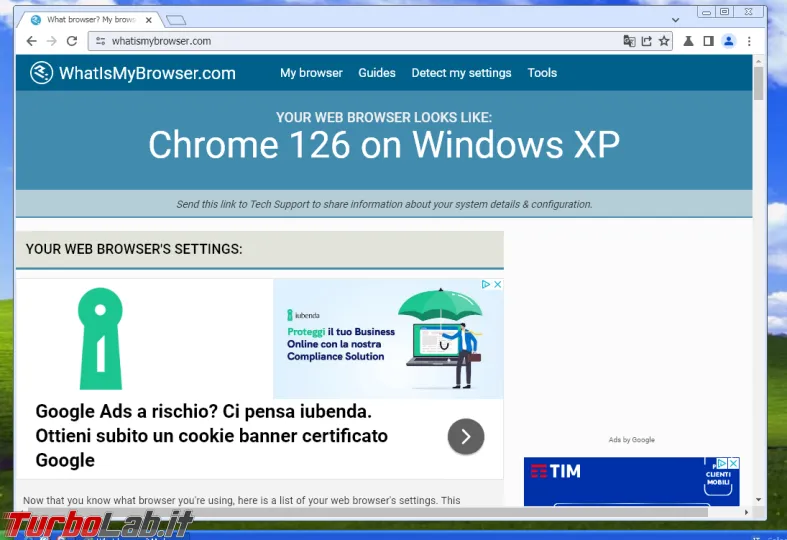787x540 pixels.
Task: Close the iubenda ad with X
Action: coord(497,284)
